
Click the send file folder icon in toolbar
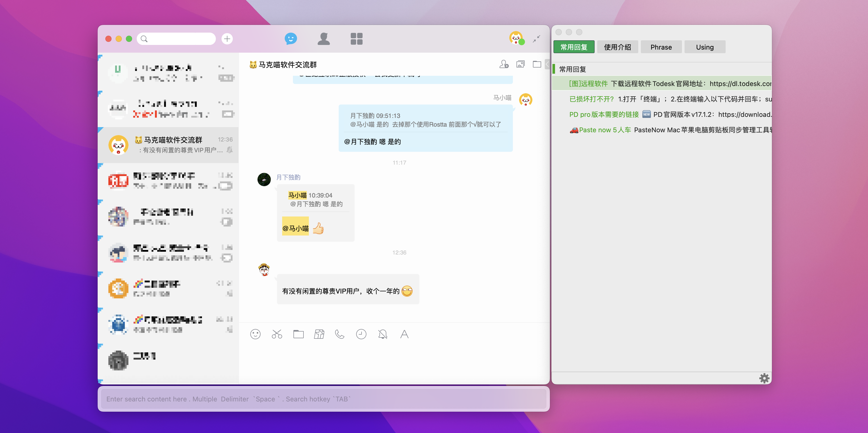(x=298, y=334)
